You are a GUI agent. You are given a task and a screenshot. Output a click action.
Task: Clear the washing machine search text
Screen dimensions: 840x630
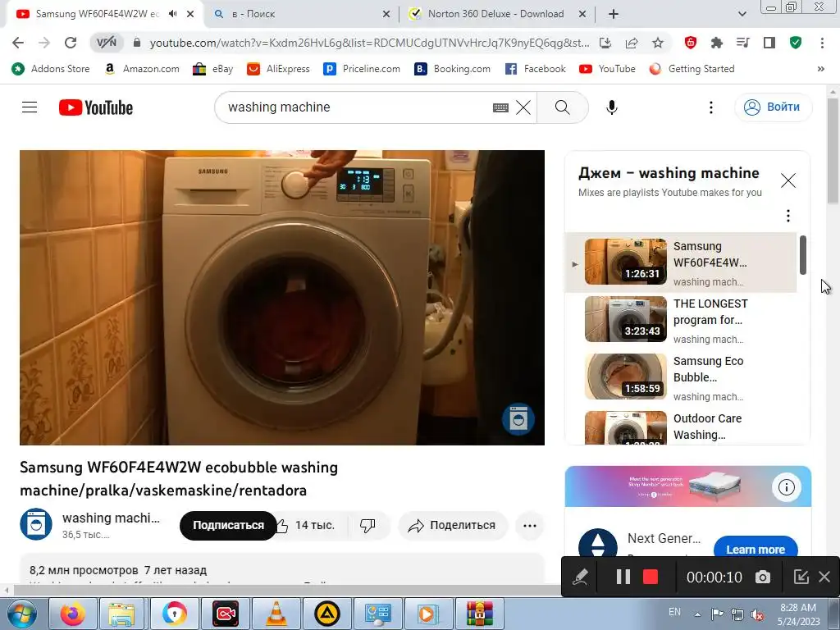click(523, 107)
